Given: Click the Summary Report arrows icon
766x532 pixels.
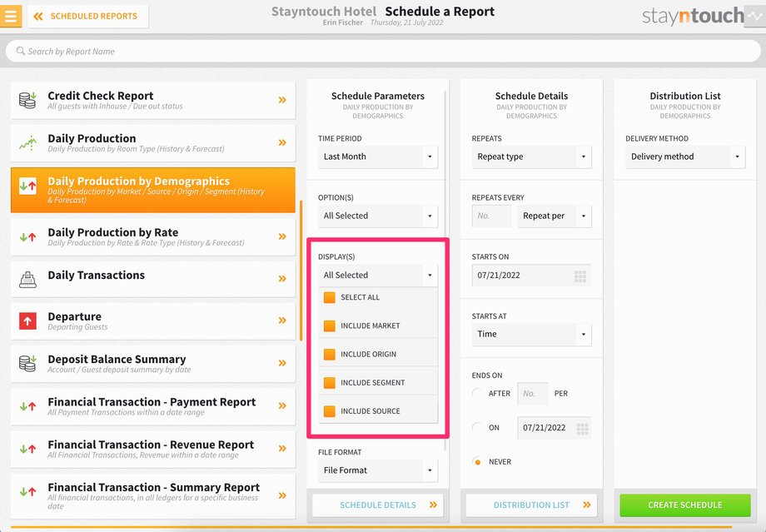Looking at the screenshot, I should [27, 491].
